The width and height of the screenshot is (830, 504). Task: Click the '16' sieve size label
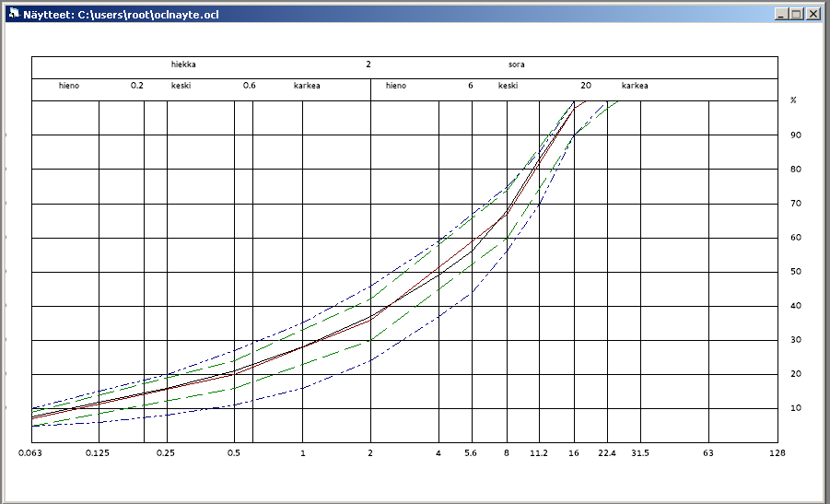point(574,453)
